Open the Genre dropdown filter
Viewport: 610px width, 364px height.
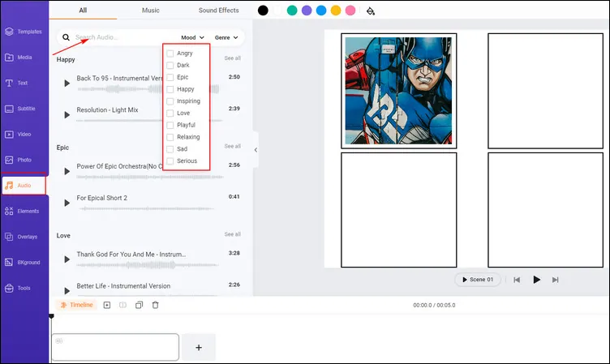click(x=226, y=37)
